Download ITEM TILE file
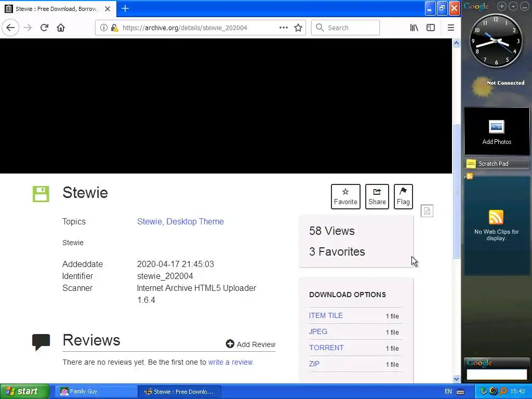The width and height of the screenshot is (532, 399). tap(326, 315)
